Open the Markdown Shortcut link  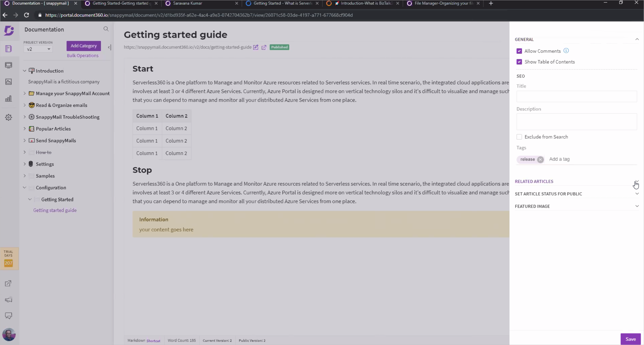point(153,341)
